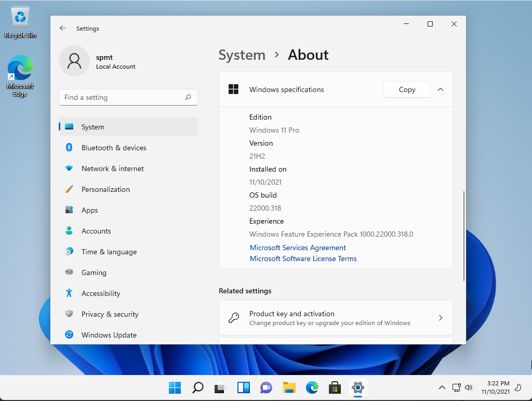The width and height of the screenshot is (532, 401).
Task: Show hidden icons in system tray
Action: point(442,387)
